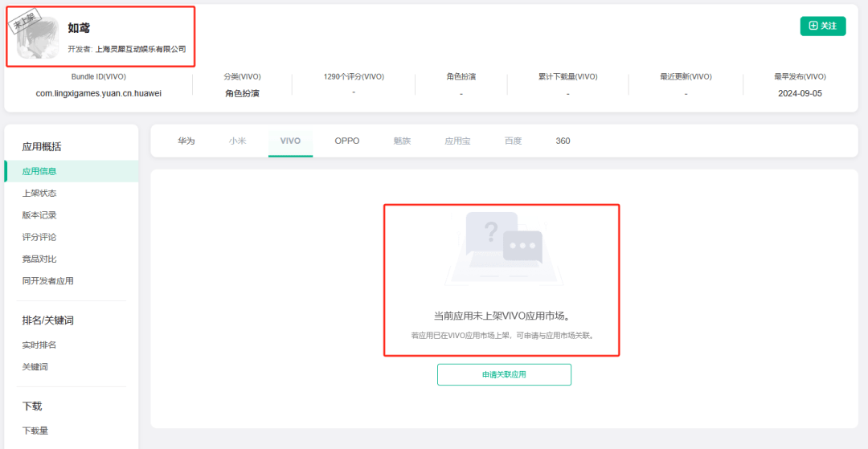868x449 pixels.
Task: Switch to the OPPO tab
Action: 347,141
